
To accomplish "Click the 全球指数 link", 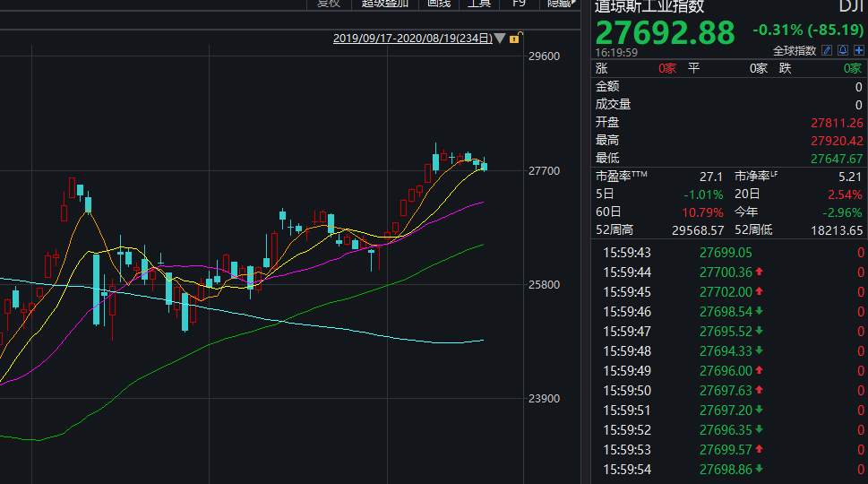I will click(795, 50).
